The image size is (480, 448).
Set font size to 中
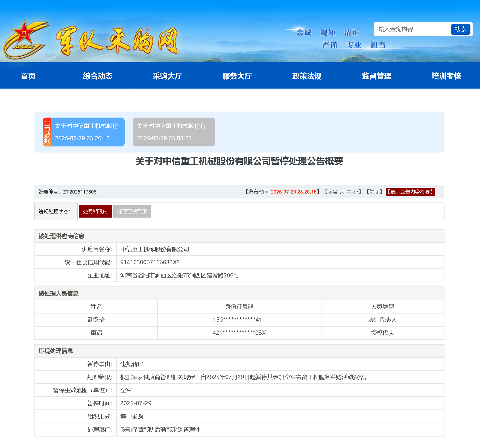point(349,192)
